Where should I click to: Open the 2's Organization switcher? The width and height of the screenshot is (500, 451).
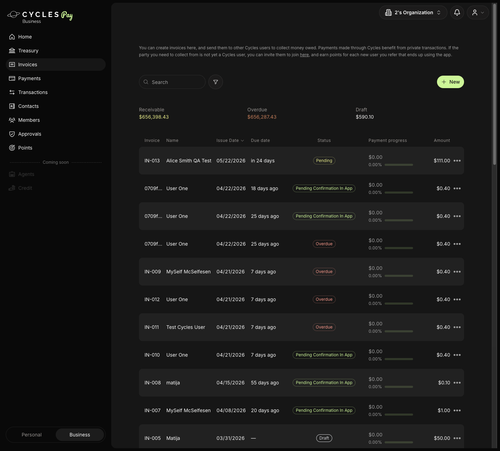[413, 13]
